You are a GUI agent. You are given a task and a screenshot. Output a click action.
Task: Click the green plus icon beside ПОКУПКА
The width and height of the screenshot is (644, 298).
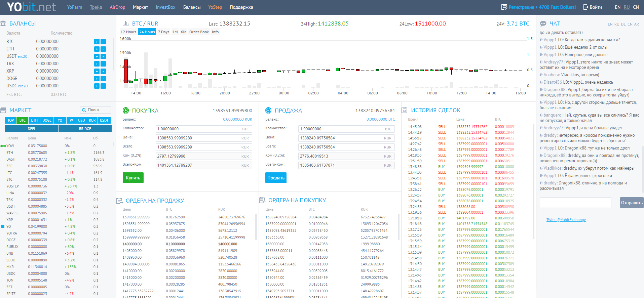(126, 110)
